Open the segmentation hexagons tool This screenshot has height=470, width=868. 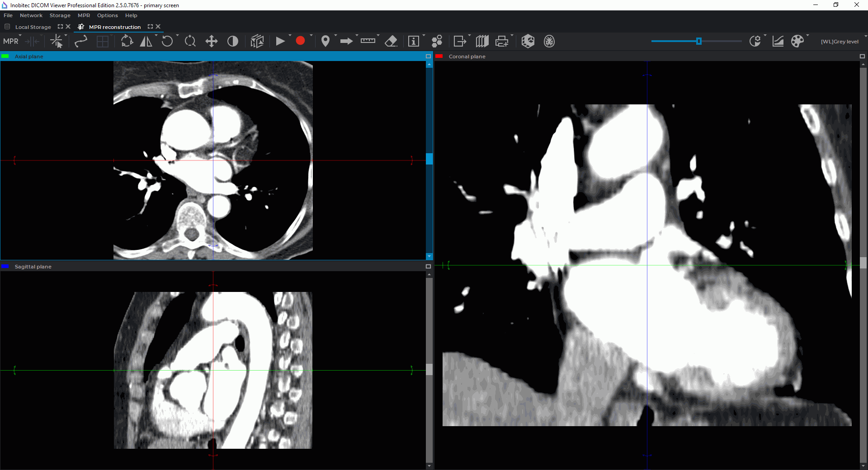click(x=437, y=42)
